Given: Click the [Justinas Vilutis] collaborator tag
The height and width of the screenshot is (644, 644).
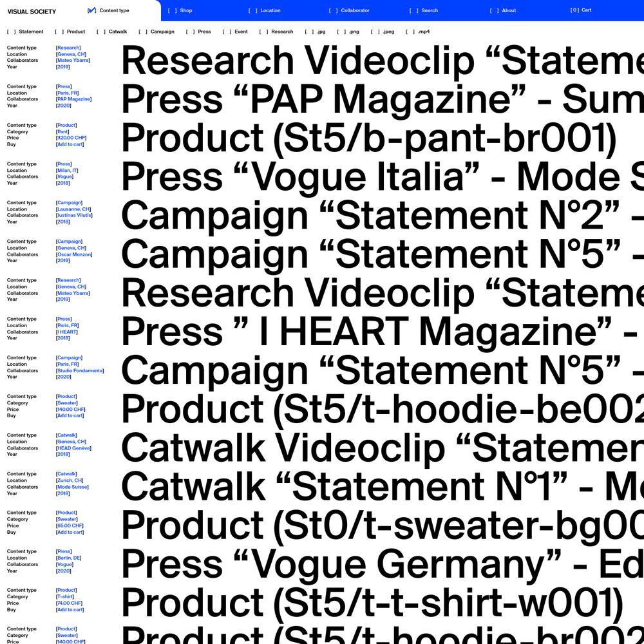Looking at the screenshot, I should pyautogui.click(x=74, y=215).
